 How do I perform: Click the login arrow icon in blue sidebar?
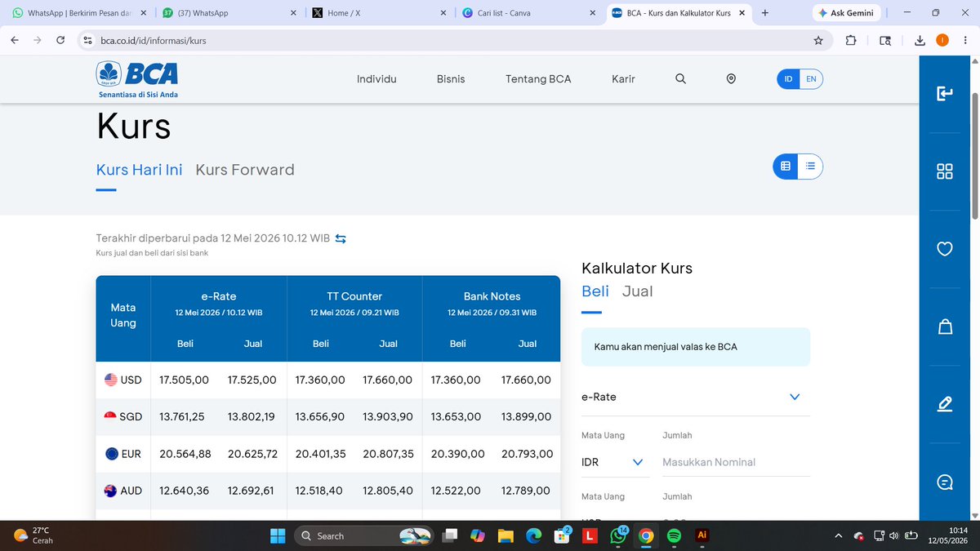tap(945, 94)
